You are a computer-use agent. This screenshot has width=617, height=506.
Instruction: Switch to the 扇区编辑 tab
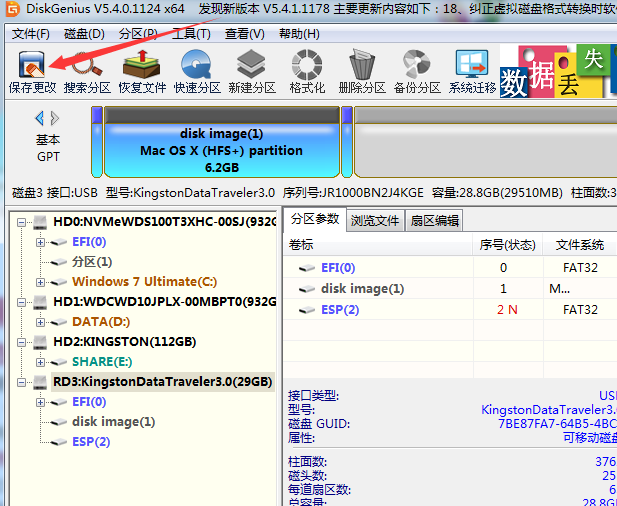(434, 221)
